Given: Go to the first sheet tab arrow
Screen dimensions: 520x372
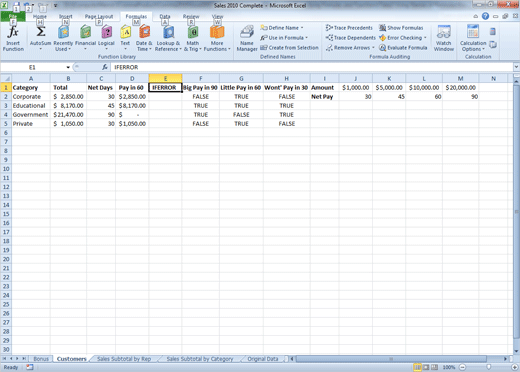Looking at the screenshot, I should tap(5, 359).
